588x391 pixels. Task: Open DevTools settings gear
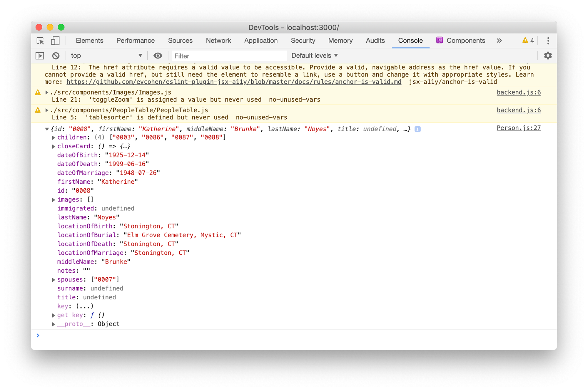coord(547,56)
